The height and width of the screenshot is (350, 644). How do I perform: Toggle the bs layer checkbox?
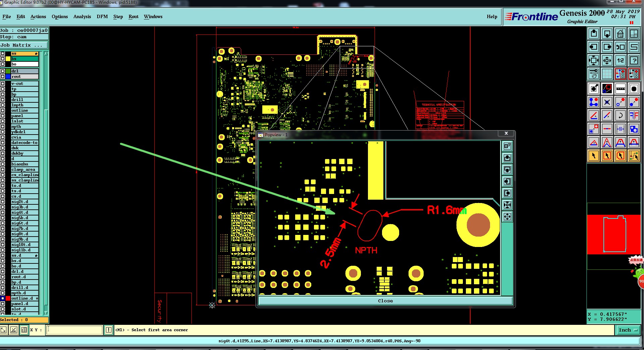tap(3, 59)
